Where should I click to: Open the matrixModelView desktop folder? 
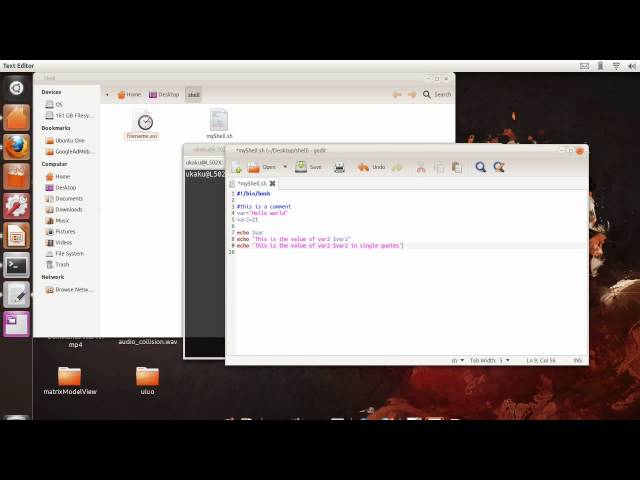click(x=70, y=381)
